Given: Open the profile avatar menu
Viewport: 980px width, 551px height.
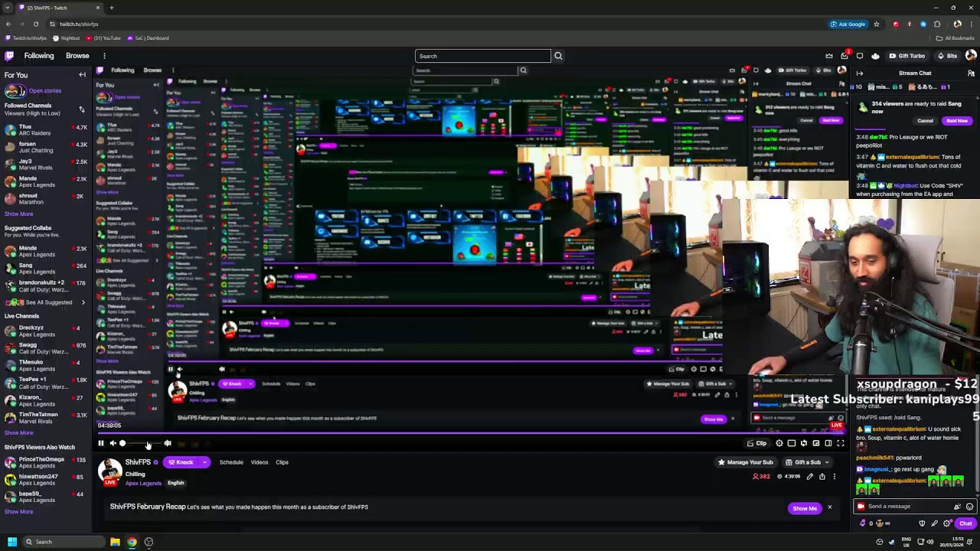Looking at the screenshot, I should pos(971,56).
